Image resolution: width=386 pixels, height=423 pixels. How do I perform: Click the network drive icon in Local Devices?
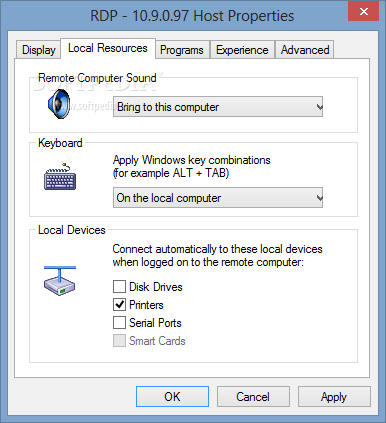tap(60, 281)
